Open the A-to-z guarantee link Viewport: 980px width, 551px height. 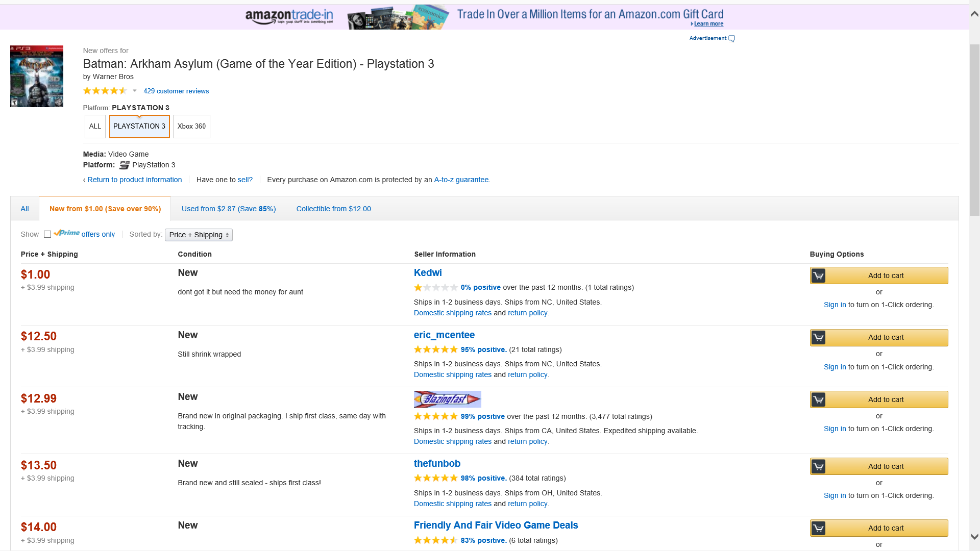pyautogui.click(x=461, y=180)
